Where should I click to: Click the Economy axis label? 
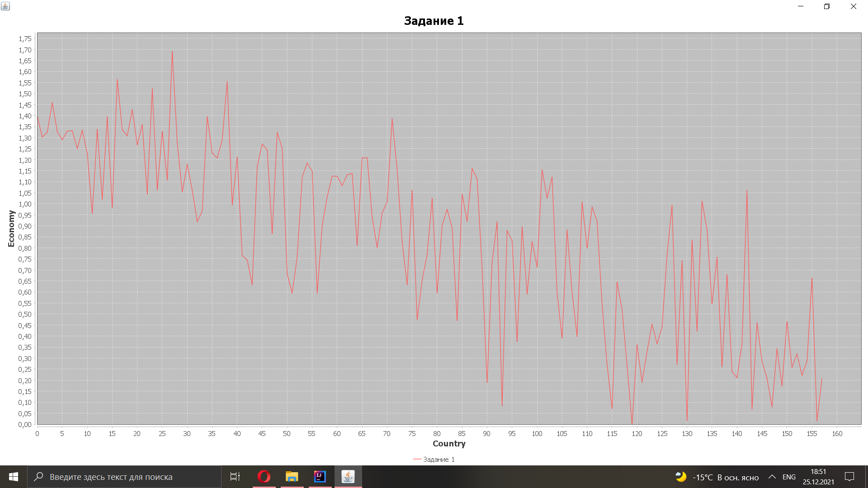point(11,229)
